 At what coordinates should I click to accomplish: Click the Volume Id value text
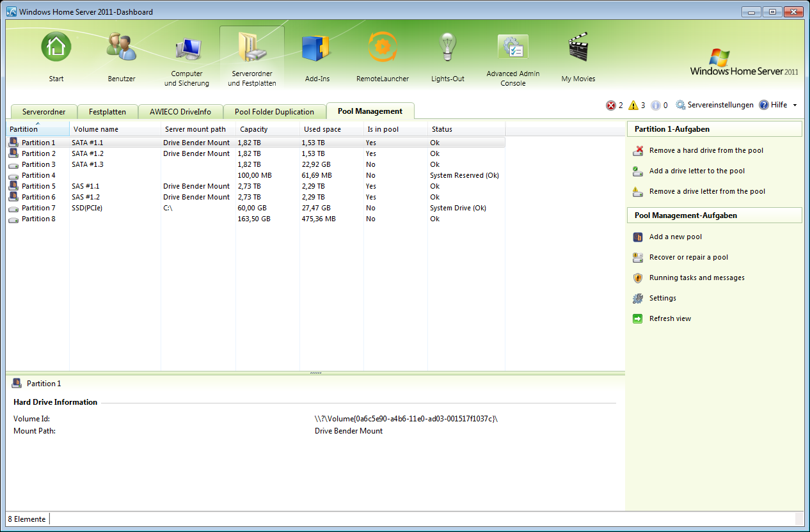[406, 419]
